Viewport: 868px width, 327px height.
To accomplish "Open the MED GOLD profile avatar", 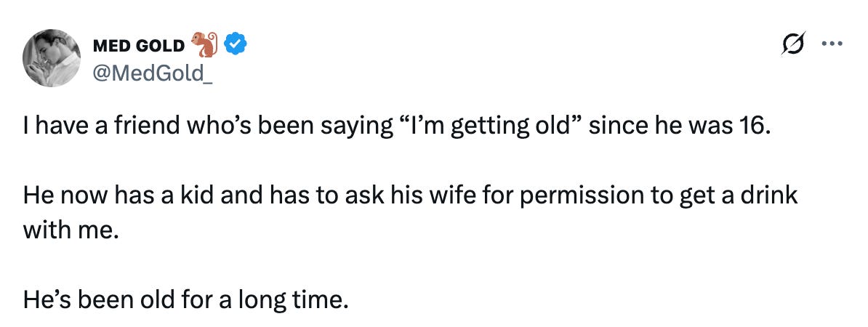I will (52, 58).
